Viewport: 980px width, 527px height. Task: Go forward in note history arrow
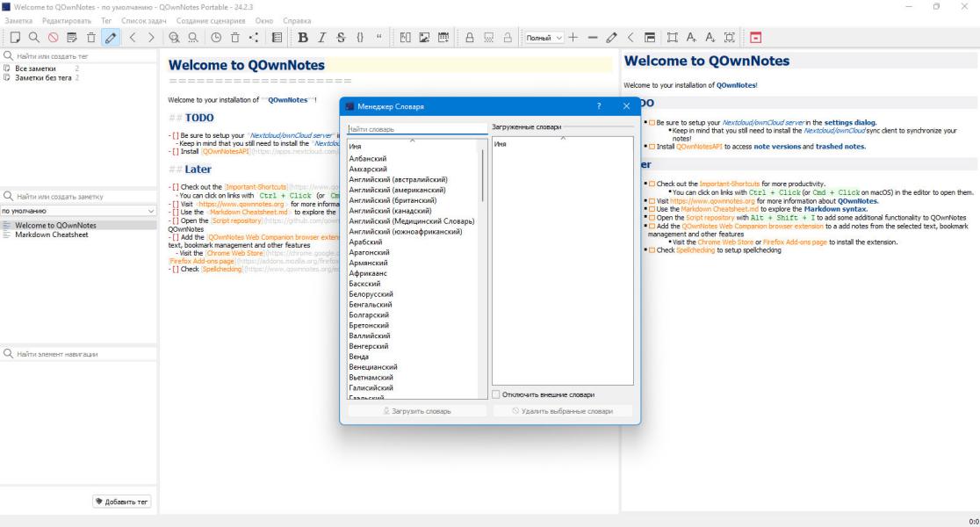(151, 38)
